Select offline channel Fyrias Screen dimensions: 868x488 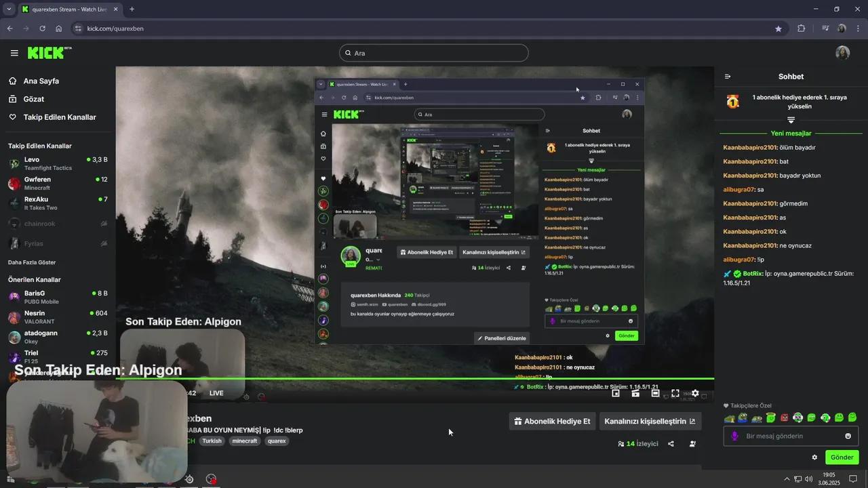tap(58, 243)
